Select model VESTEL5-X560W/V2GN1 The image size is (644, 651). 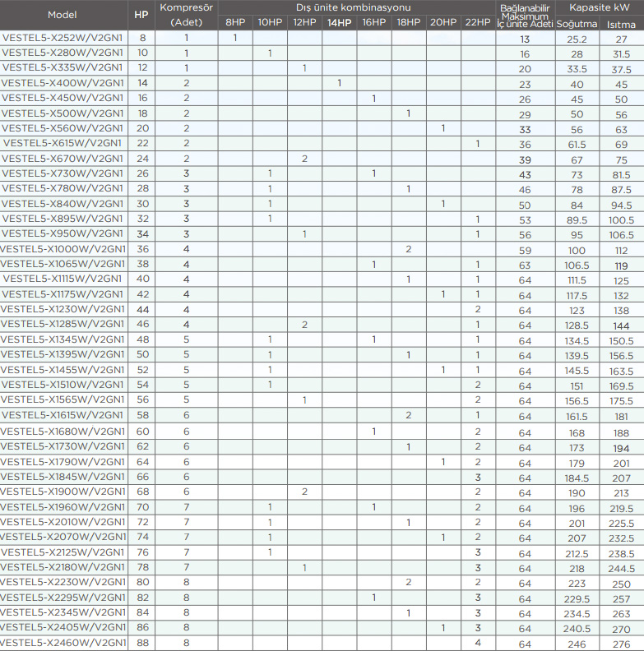(x=63, y=128)
